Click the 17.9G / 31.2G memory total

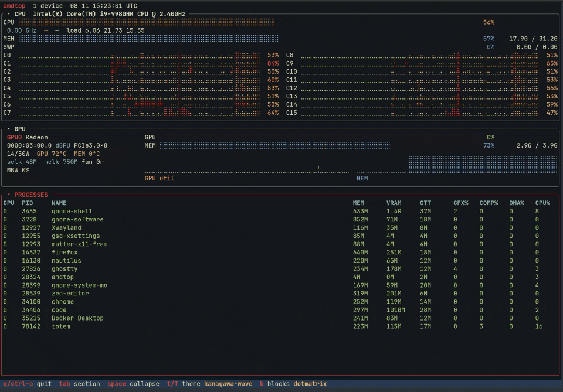(533, 39)
